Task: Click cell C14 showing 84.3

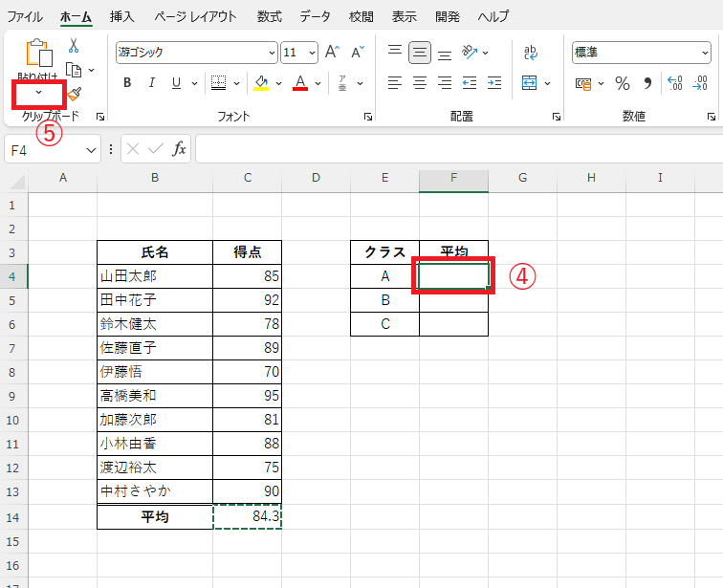Action: coord(247,516)
